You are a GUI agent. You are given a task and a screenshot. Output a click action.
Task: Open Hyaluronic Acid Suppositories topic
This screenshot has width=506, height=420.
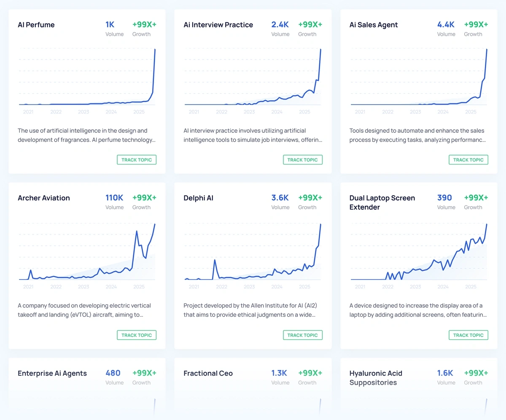coord(376,378)
